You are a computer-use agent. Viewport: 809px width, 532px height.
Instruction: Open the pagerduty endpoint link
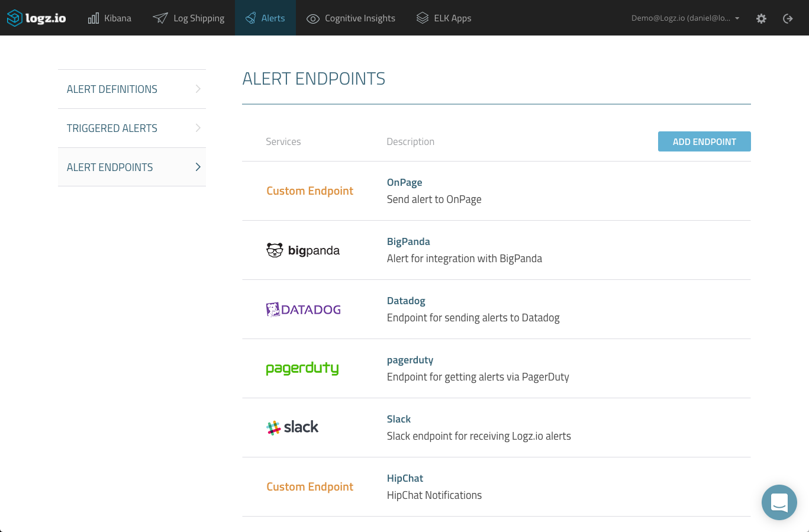click(410, 360)
